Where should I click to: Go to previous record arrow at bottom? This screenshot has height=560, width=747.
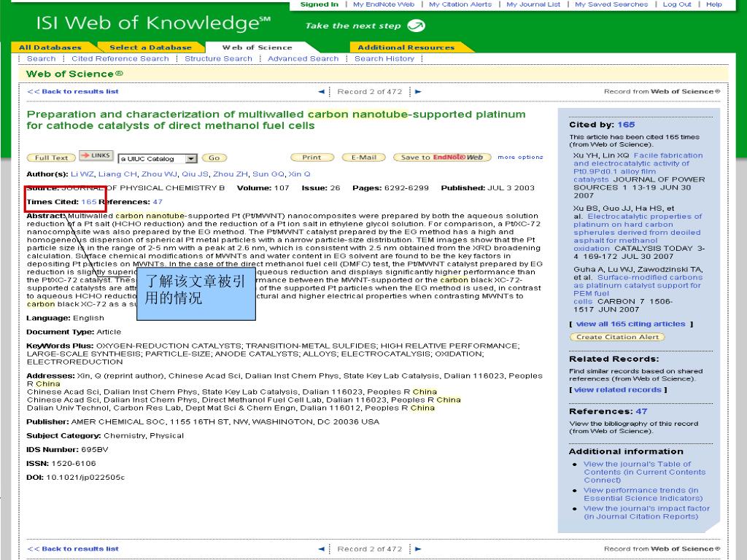click(322, 549)
